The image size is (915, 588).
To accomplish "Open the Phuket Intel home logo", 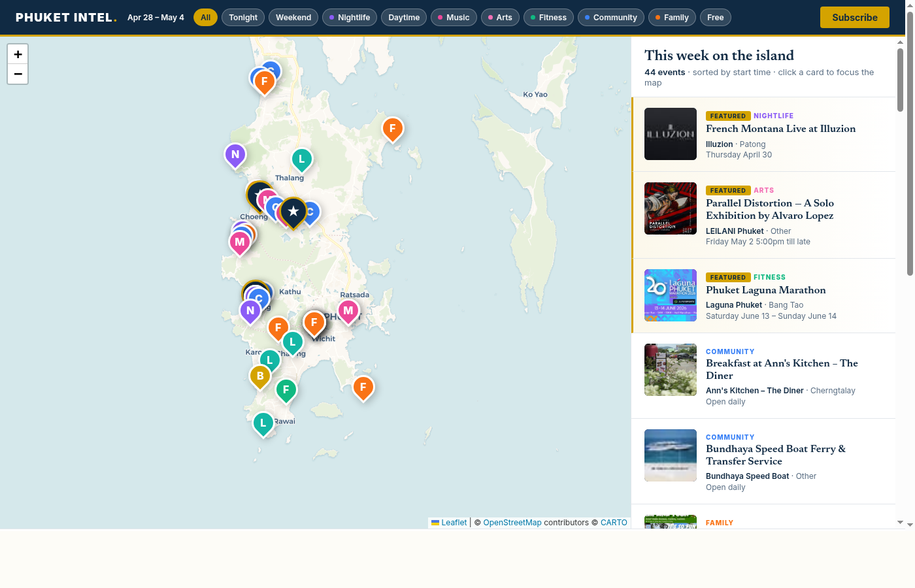I will pyautogui.click(x=66, y=18).
